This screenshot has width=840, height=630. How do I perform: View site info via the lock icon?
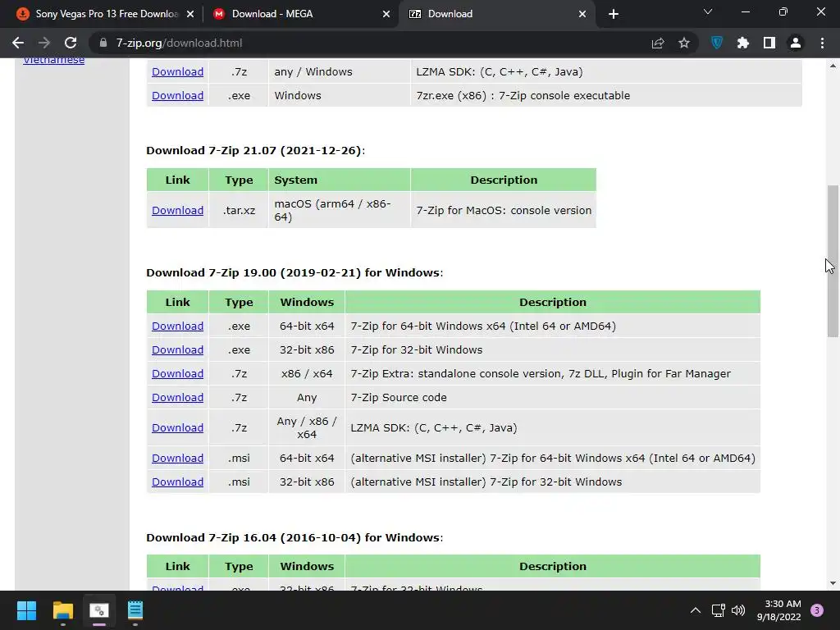pos(103,43)
